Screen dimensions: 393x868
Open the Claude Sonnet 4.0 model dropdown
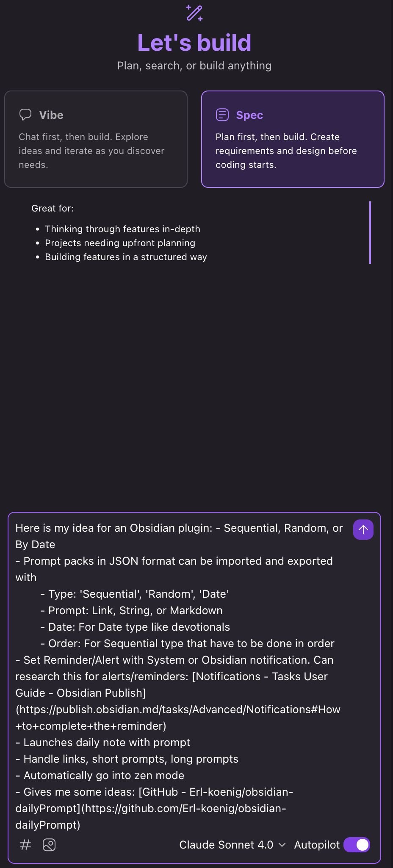[x=227, y=845]
